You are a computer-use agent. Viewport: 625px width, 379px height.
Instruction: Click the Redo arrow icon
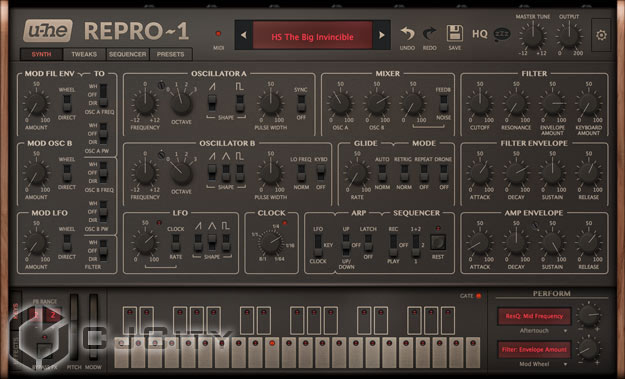pyautogui.click(x=429, y=33)
